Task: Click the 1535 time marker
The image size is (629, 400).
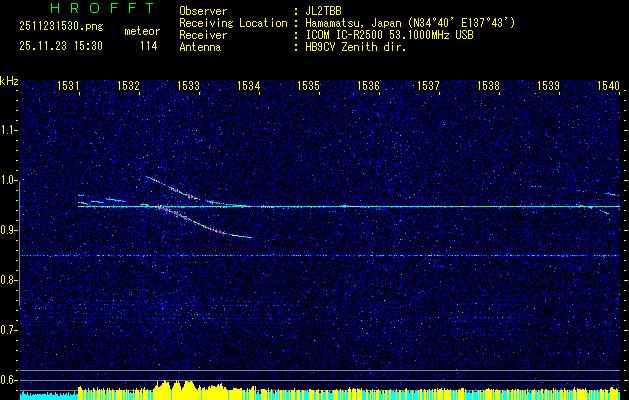Action: pyautogui.click(x=308, y=87)
